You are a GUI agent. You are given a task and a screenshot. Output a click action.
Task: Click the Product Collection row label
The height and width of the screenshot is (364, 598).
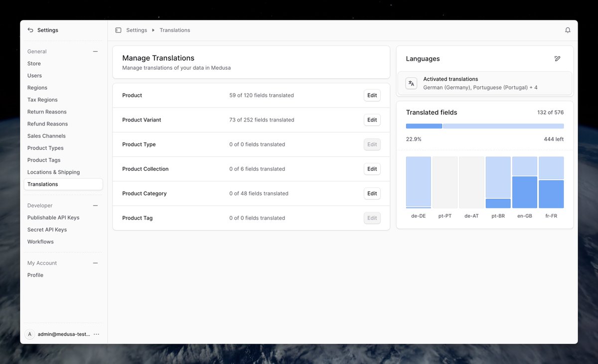click(146, 169)
